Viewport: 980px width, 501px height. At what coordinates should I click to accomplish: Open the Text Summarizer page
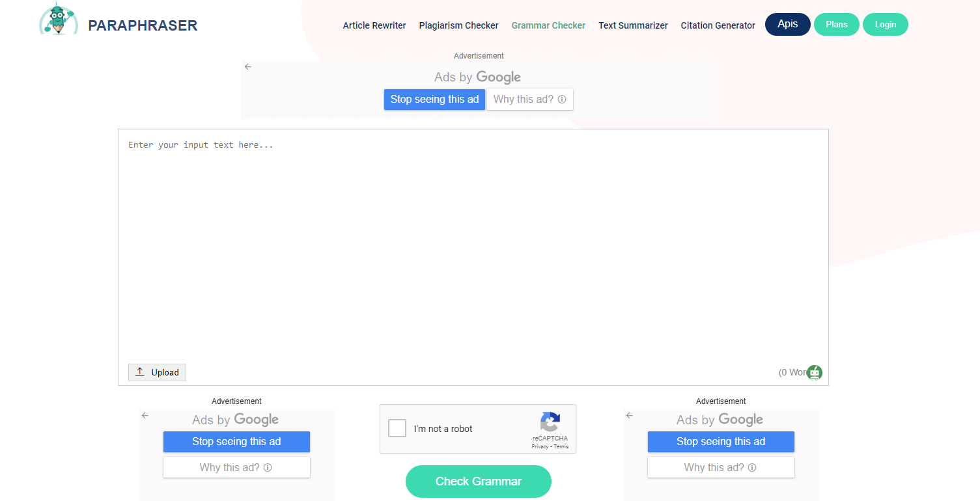click(x=633, y=25)
